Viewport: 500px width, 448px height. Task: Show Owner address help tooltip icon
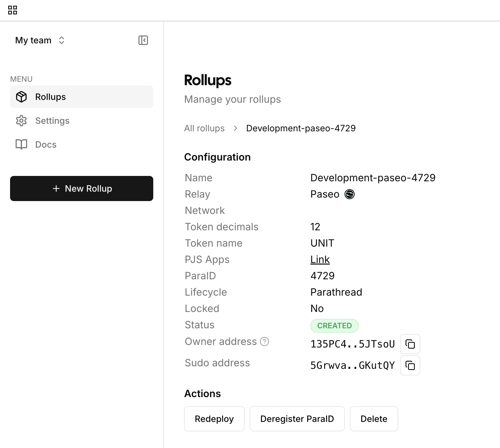point(265,341)
